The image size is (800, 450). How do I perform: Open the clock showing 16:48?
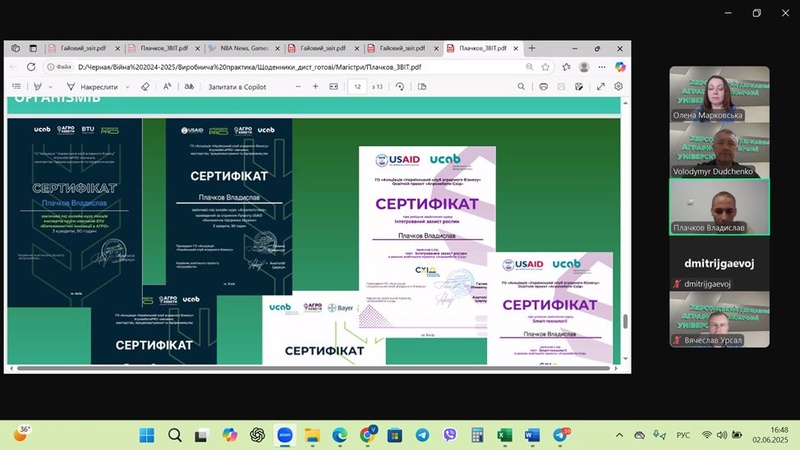pyautogui.click(x=770, y=435)
